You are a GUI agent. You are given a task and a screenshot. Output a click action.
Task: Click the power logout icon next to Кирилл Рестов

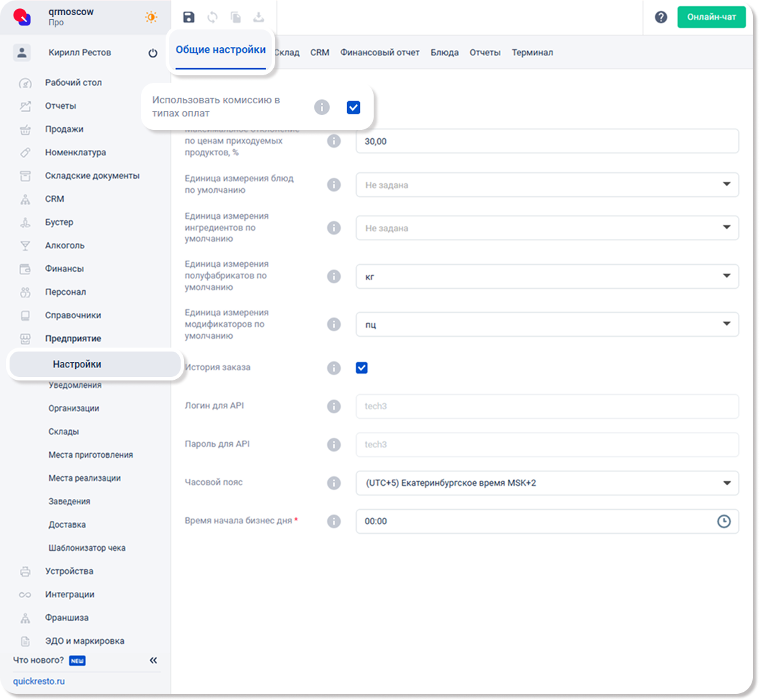click(153, 53)
